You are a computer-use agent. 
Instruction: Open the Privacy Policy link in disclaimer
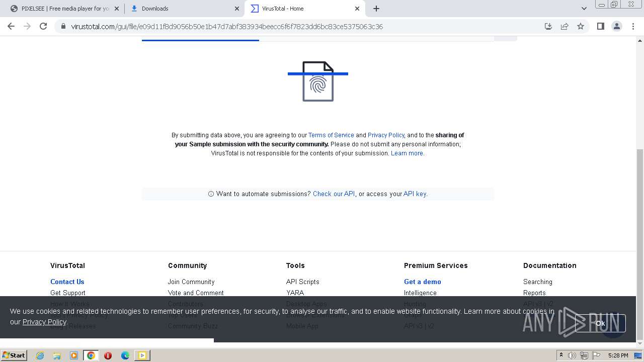386,135
